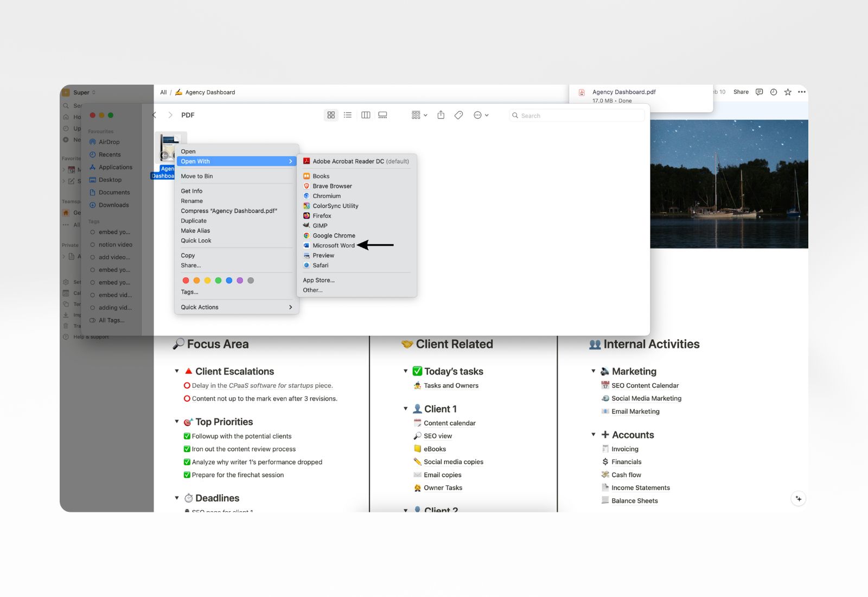Collapse the Today's tasks toggle
868x597 pixels.
(x=406, y=371)
